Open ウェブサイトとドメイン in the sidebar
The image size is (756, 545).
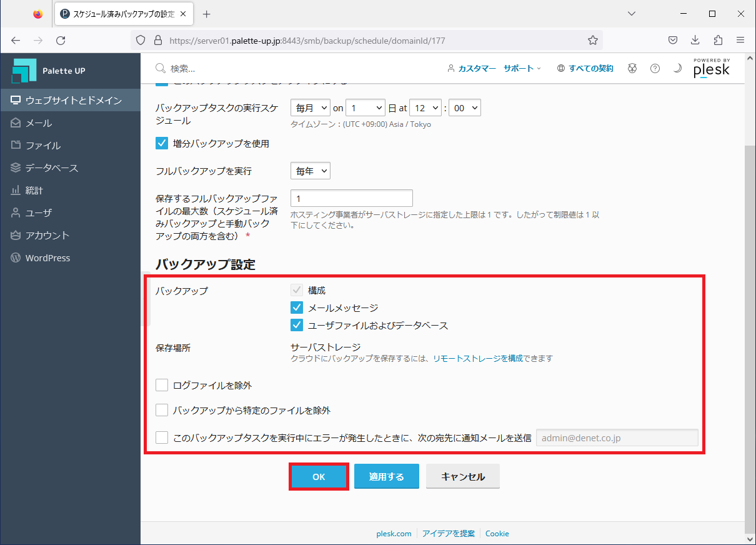70,101
